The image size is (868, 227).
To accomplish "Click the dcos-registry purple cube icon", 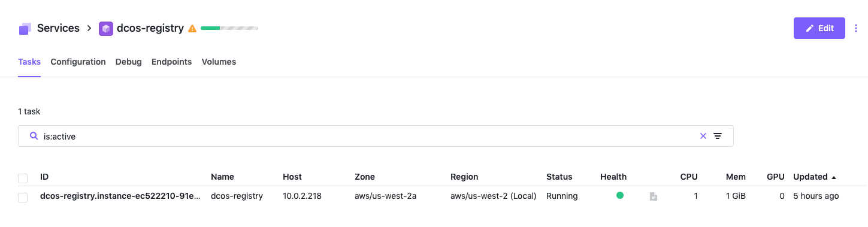I will tap(106, 28).
